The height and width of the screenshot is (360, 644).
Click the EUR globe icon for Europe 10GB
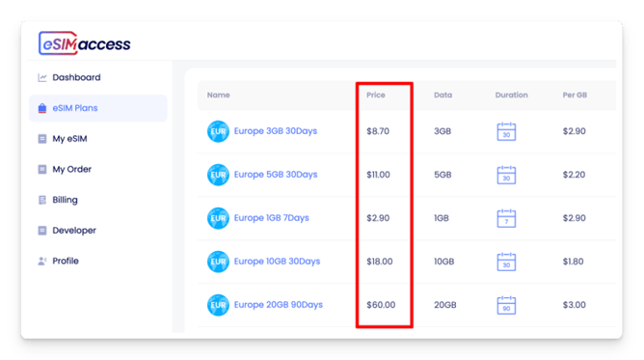pyautogui.click(x=218, y=262)
